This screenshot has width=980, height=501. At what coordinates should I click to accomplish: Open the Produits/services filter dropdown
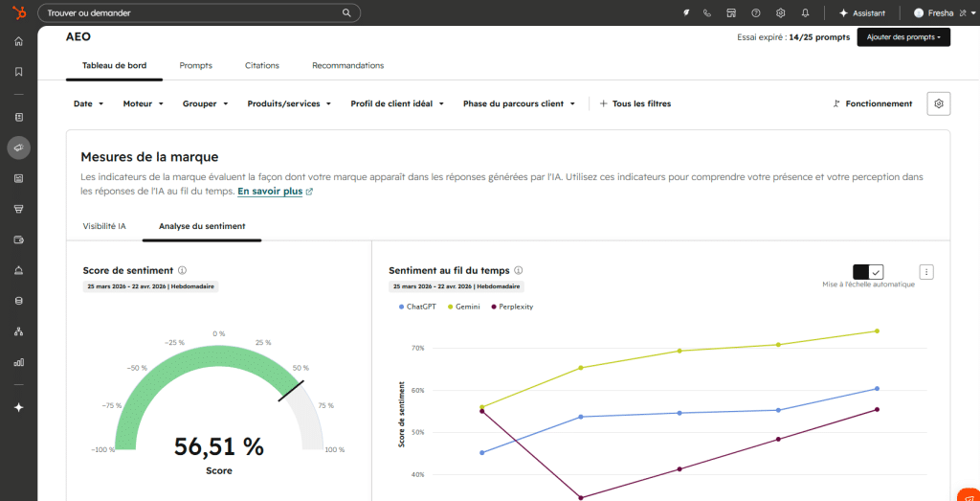pos(289,103)
